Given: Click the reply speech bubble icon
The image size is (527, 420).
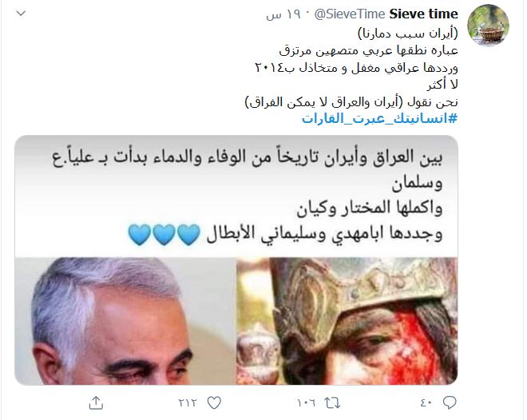Looking at the screenshot, I should pos(450,402).
